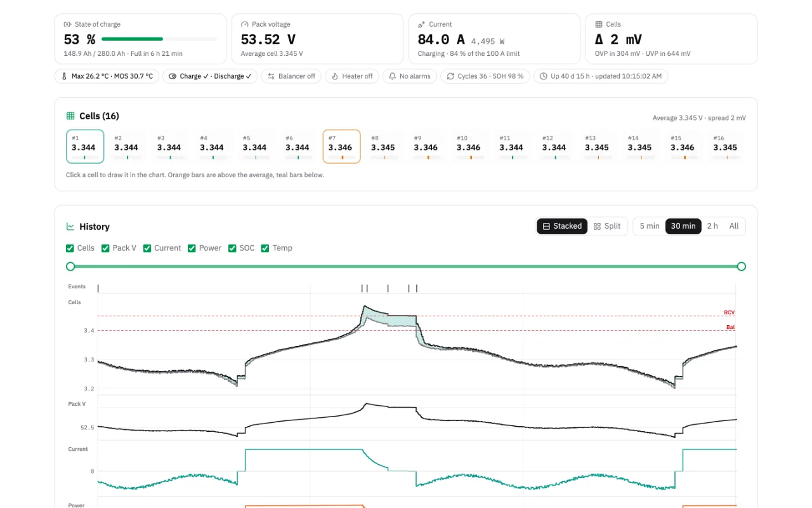Select the All time range
This screenshot has width=812, height=508.
(734, 226)
